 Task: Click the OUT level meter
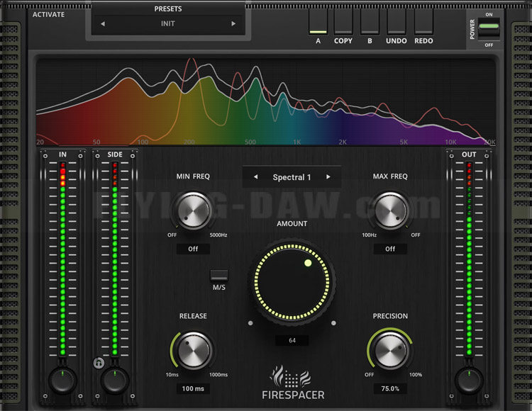tap(470, 259)
